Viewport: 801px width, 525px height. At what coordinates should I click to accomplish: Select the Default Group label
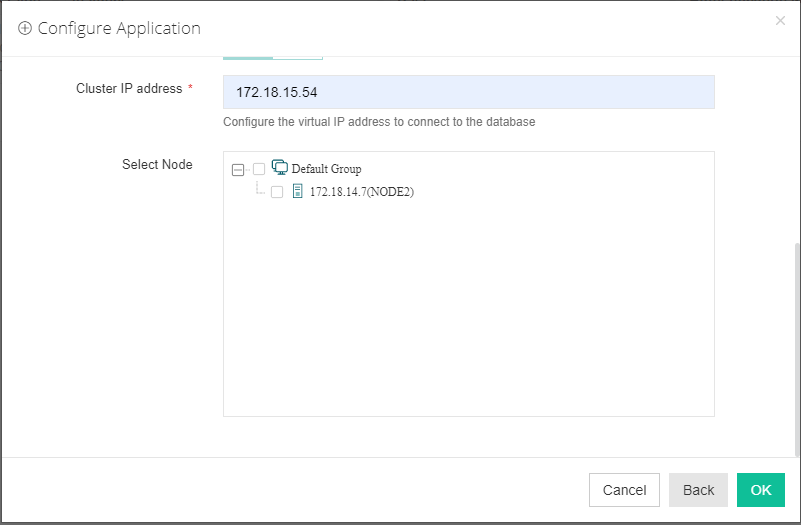[326, 169]
